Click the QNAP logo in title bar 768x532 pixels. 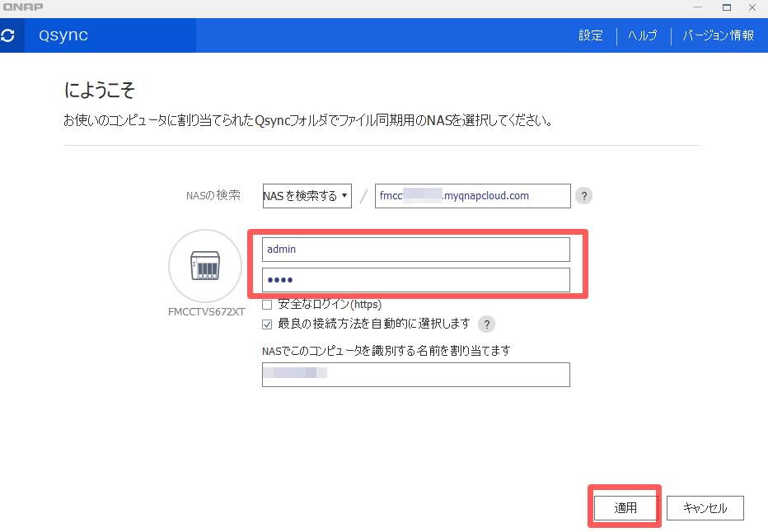pos(23,7)
